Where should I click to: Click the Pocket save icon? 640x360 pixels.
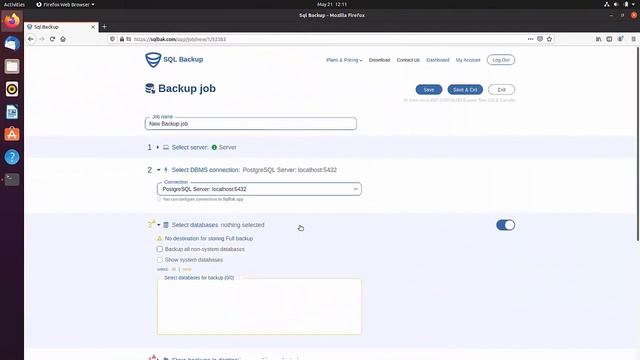point(540,39)
